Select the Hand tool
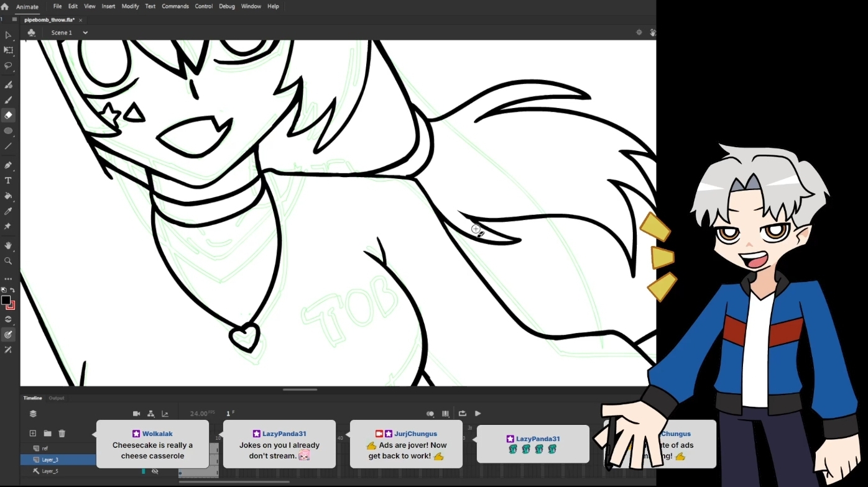Screen dimensions: 868x487 (x=8, y=246)
